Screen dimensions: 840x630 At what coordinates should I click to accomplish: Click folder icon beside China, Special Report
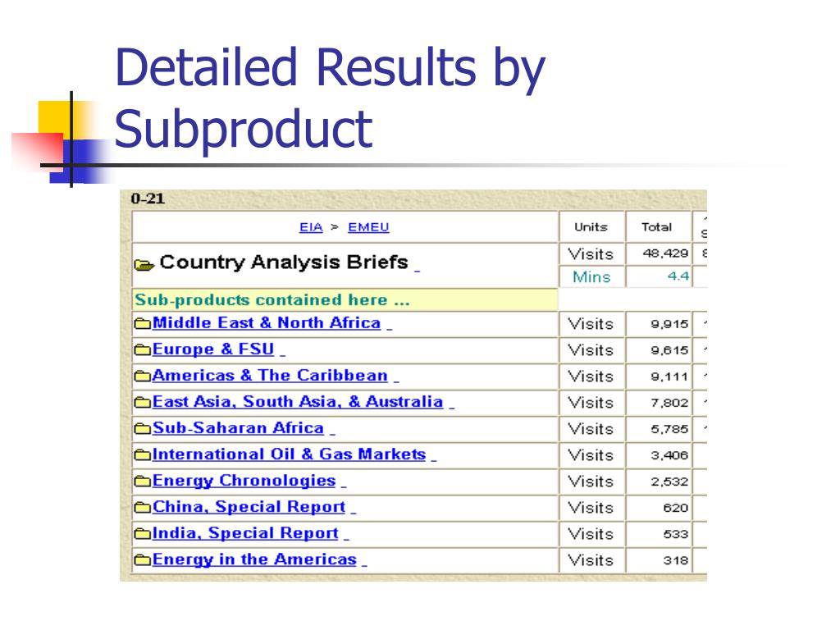pyautogui.click(x=142, y=507)
